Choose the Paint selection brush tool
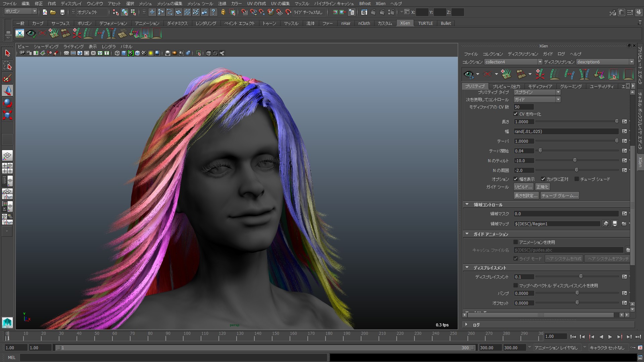 click(7, 78)
